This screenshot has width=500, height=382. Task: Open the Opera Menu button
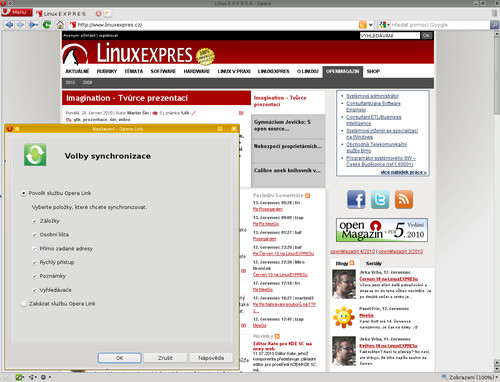coord(17,12)
